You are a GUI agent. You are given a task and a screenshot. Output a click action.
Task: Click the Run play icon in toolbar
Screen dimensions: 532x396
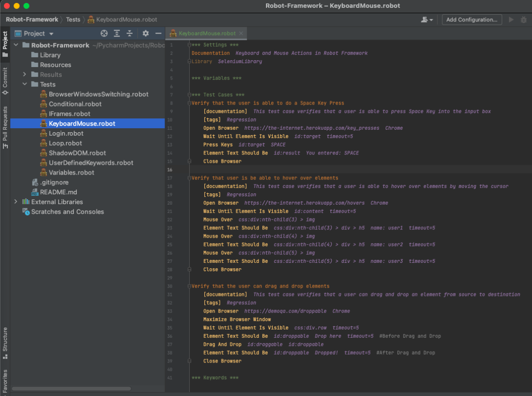tap(511, 19)
